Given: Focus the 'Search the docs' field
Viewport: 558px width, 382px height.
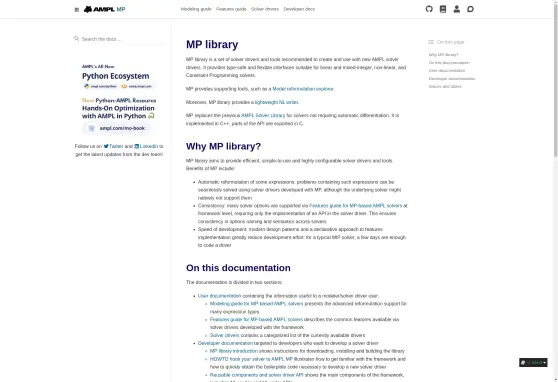Looking at the screenshot, I should [x=120, y=39].
